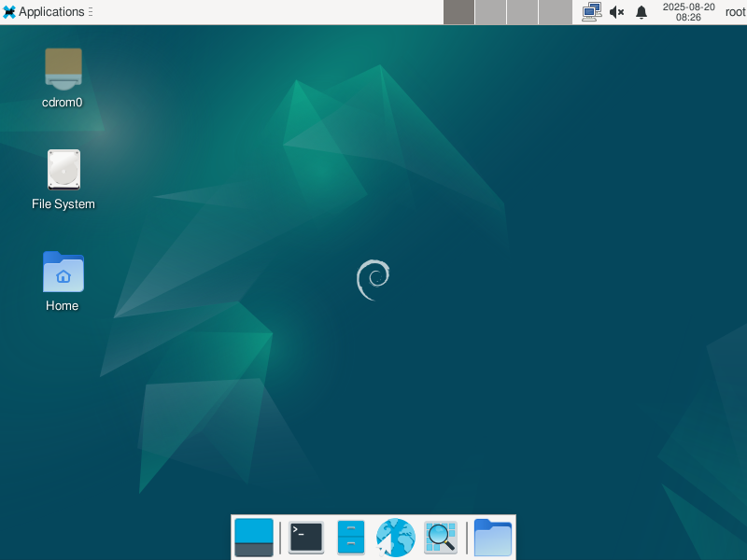Click the hamburger glyph beside Applications
The image size is (747, 560).
coord(91,12)
